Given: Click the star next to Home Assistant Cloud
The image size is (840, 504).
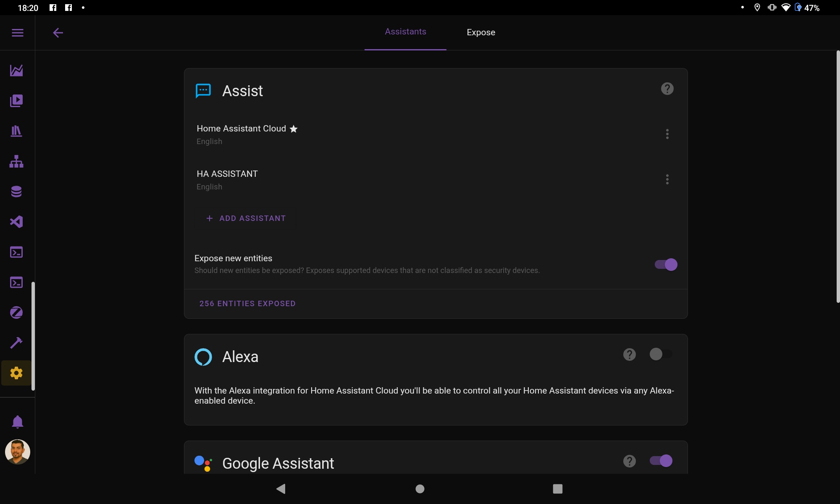Looking at the screenshot, I should click(x=294, y=129).
